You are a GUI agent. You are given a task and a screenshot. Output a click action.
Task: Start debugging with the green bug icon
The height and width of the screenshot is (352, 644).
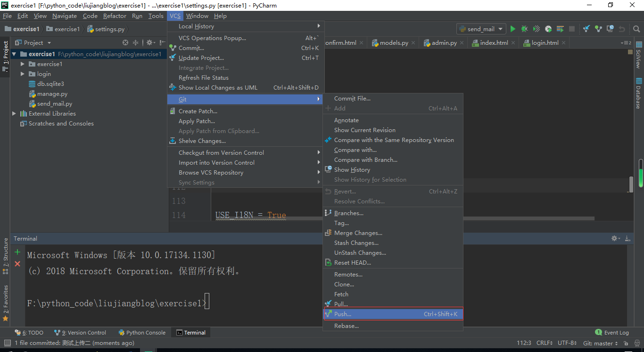[525, 29]
